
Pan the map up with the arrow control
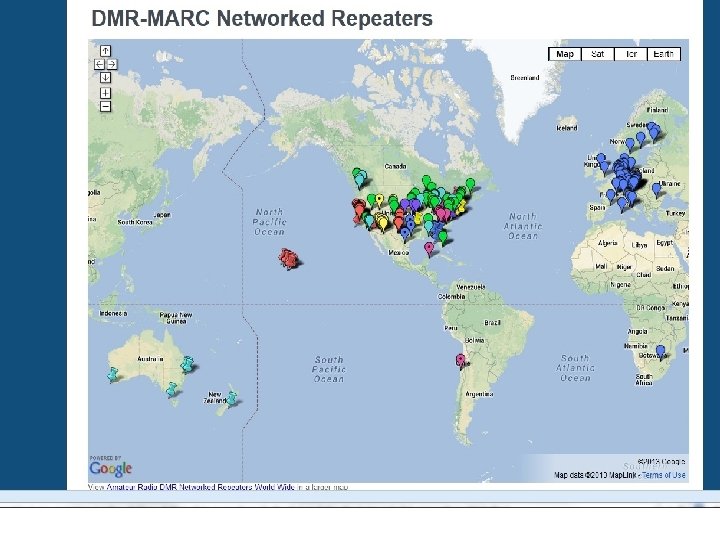tap(105, 51)
